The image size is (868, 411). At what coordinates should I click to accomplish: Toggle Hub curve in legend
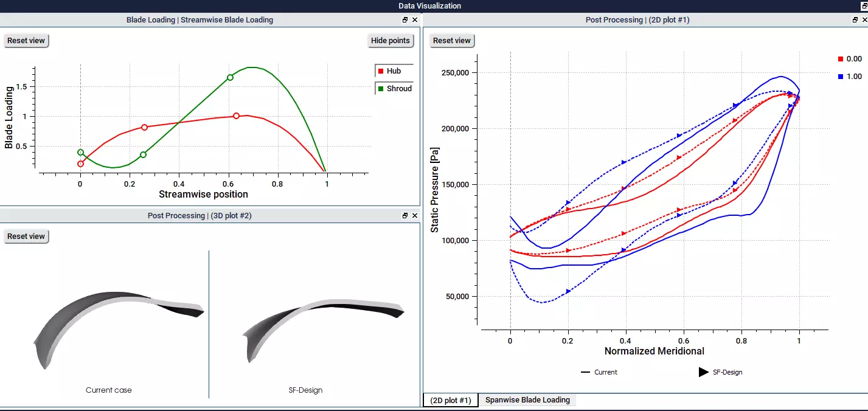coord(394,71)
